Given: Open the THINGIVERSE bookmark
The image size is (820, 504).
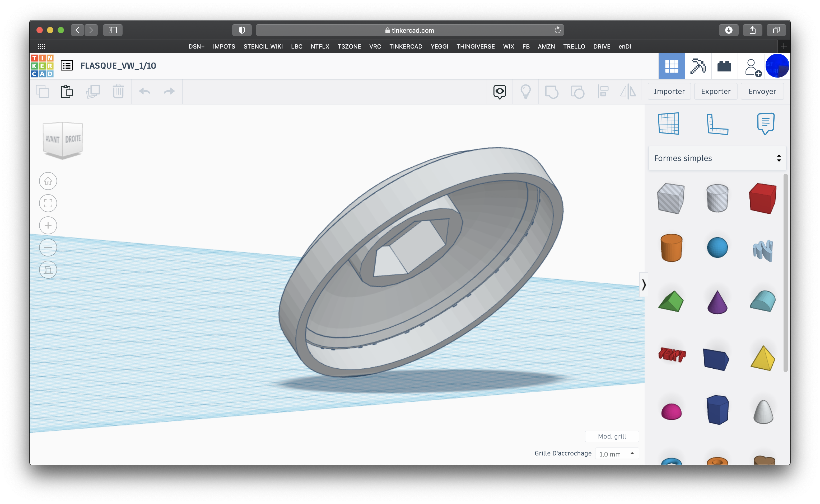Looking at the screenshot, I should coord(476,47).
